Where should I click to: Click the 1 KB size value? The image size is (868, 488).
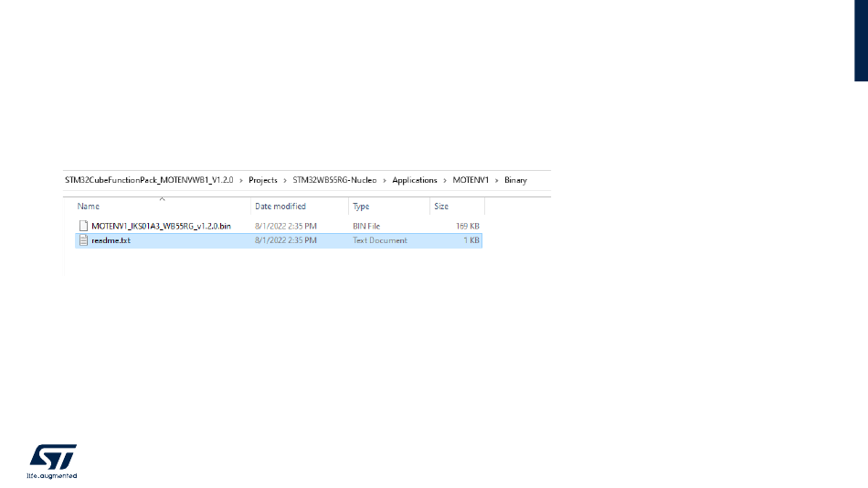(x=471, y=240)
